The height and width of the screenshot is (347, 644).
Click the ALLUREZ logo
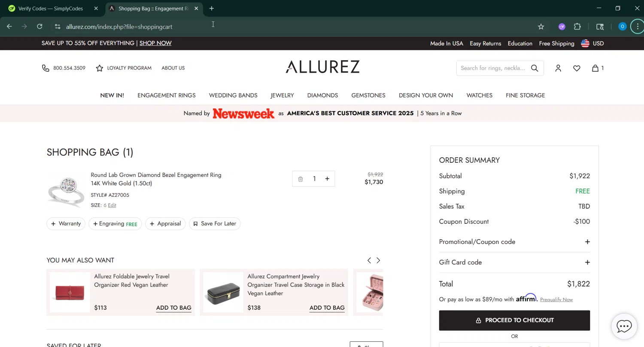(323, 67)
